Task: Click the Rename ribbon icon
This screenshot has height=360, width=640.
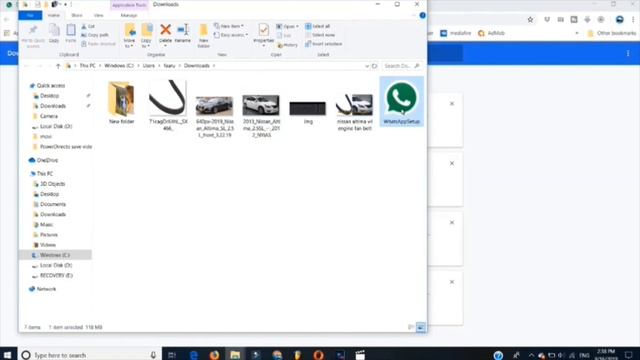Action: pos(182,33)
